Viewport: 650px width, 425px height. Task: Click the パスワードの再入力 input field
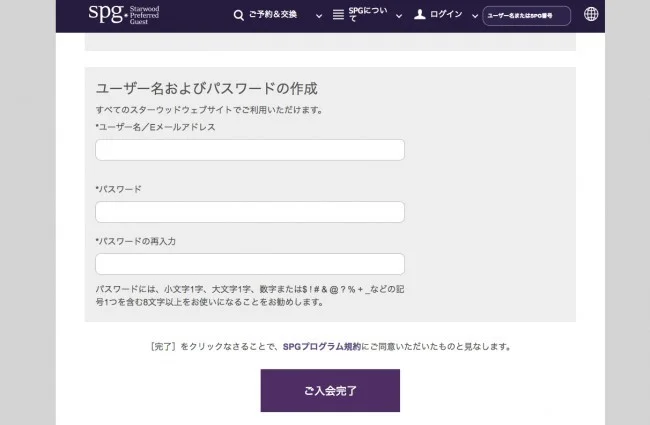(x=250, y=264)
